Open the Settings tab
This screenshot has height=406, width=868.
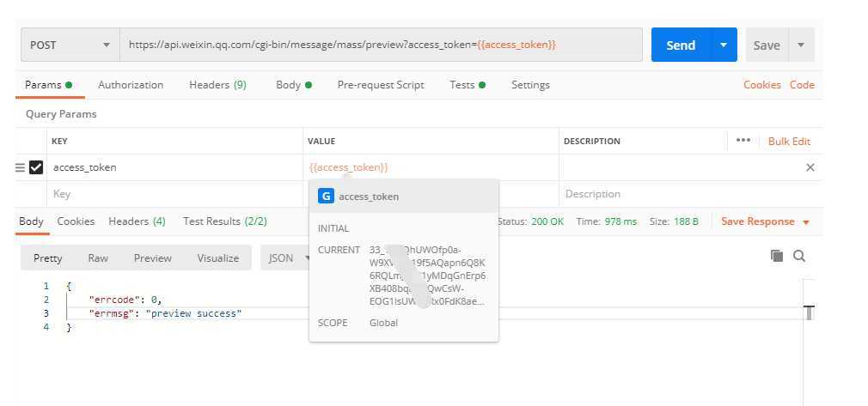[530, 85]
